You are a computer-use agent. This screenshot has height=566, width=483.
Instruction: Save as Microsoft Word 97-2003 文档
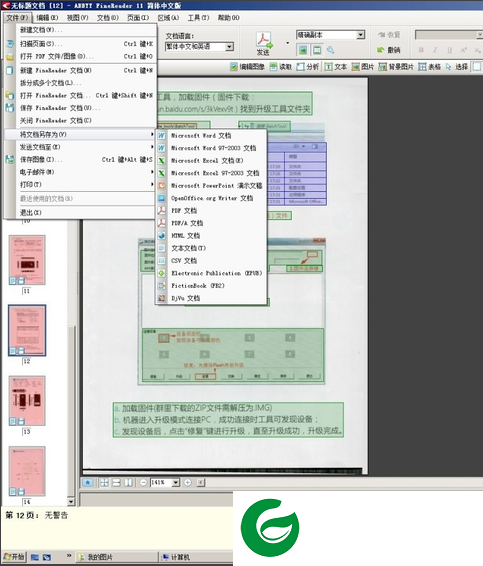pos(212,148)
